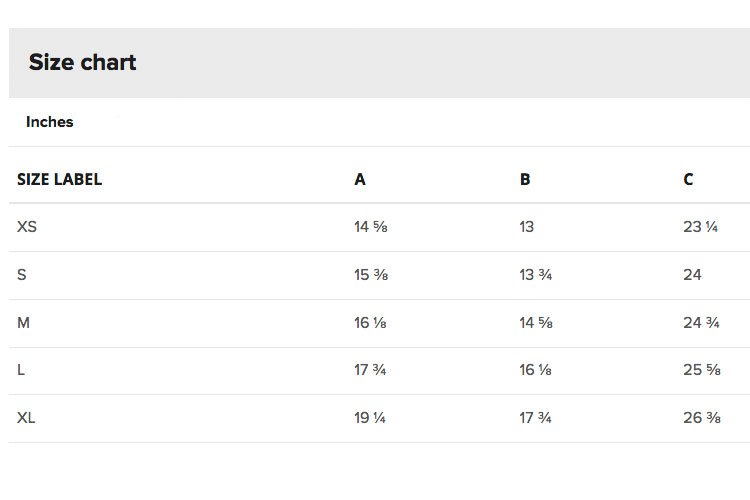Click column header B
Viewport: 750px width, 500px height.
point(525,179)
